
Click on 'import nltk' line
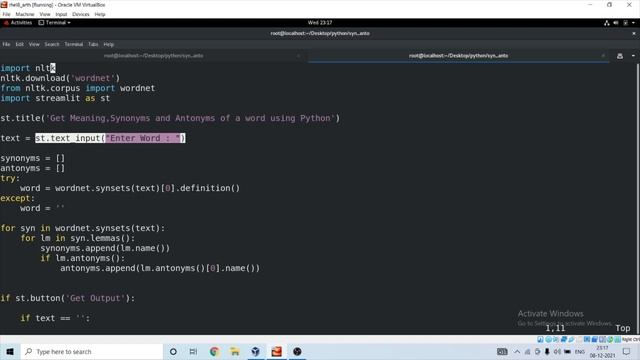28,68
